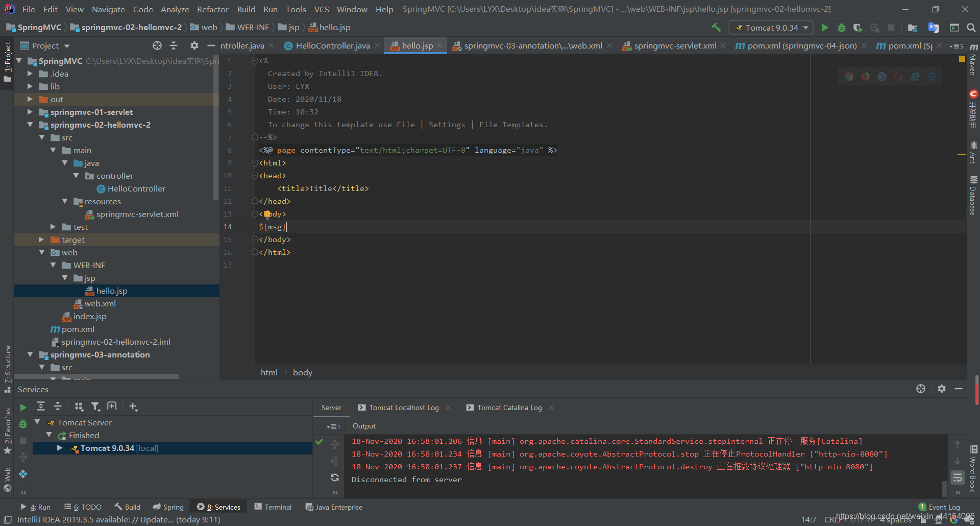Click the Build Project hammer icon

[716, 28]
